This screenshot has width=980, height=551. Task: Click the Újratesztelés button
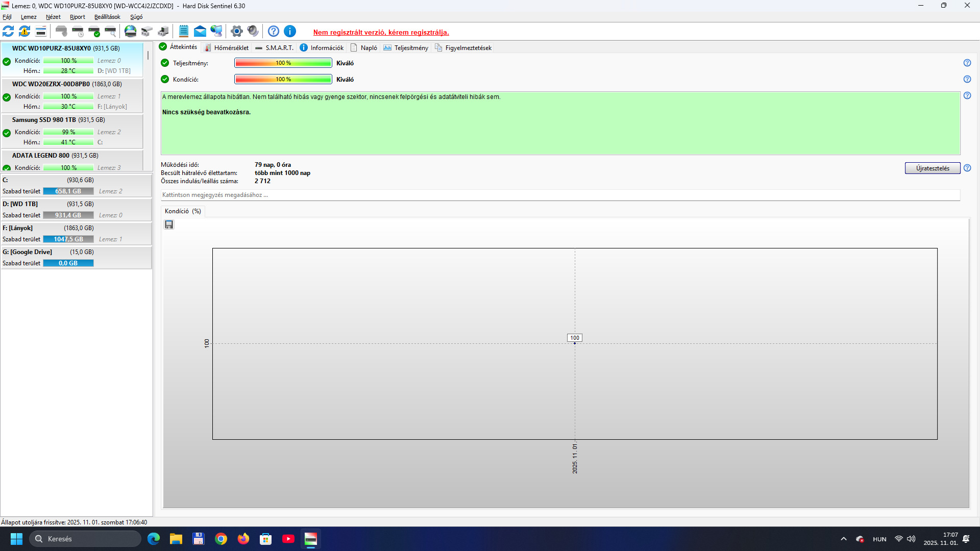932,168
